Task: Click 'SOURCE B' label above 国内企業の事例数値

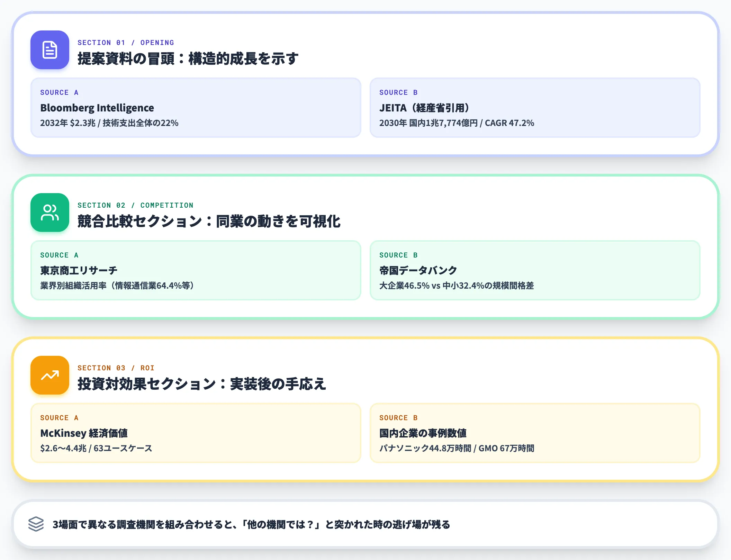Action: coord(398,418)
